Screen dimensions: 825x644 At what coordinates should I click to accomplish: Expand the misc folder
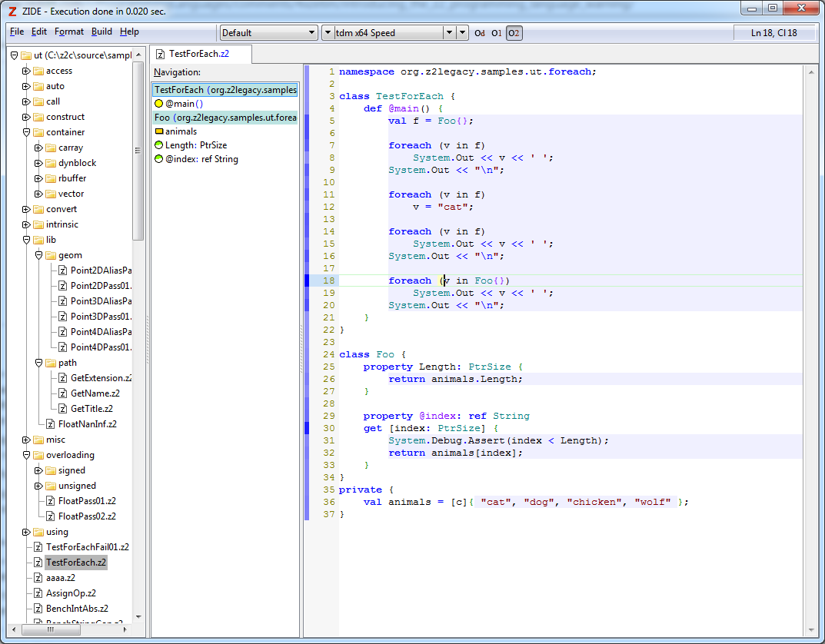tap(26, 440)
